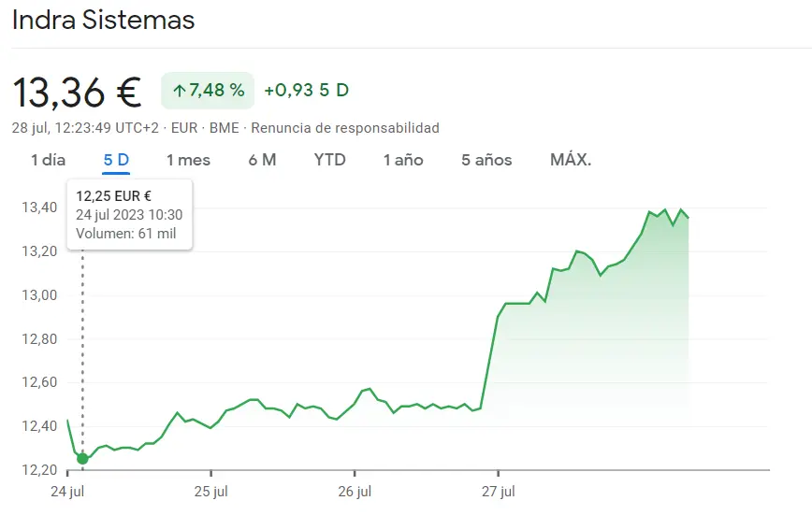The image size is (812, 515).
Task: Open the Renuncia de responsabilidad link
Action: 345,128
